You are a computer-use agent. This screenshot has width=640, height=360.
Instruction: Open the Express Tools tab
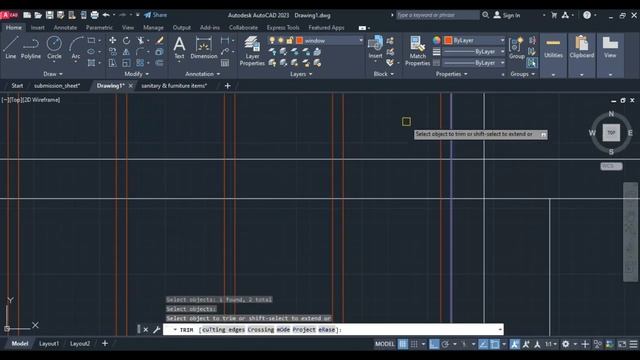pos(283,27)
